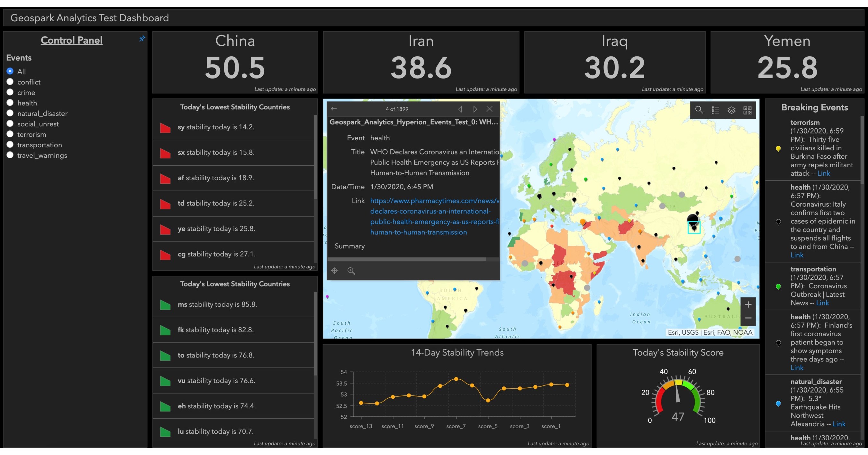
Task: Select the terrorism events filter
Action: [x=10, y=134]
